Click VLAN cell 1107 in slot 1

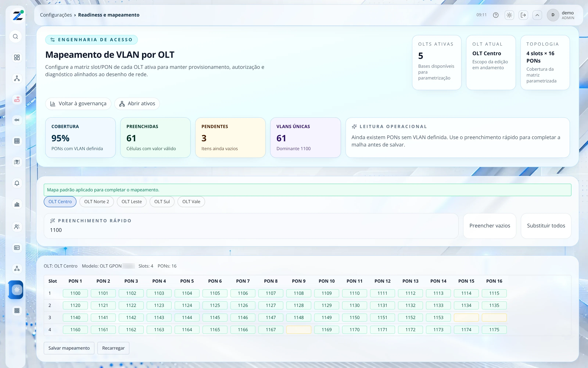[x=271, y=293]
